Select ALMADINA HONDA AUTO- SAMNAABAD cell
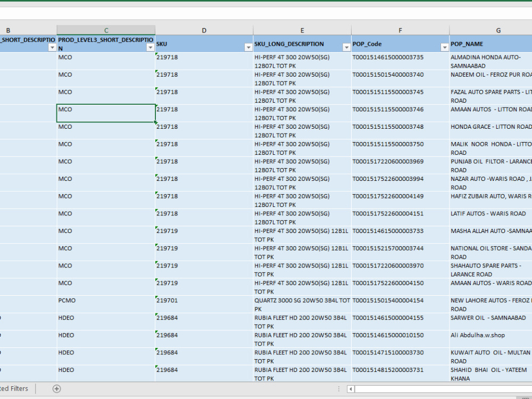Image resolution: width=532 pixels, height=399 pixels. pyautogui.click(x=491, y=61)
